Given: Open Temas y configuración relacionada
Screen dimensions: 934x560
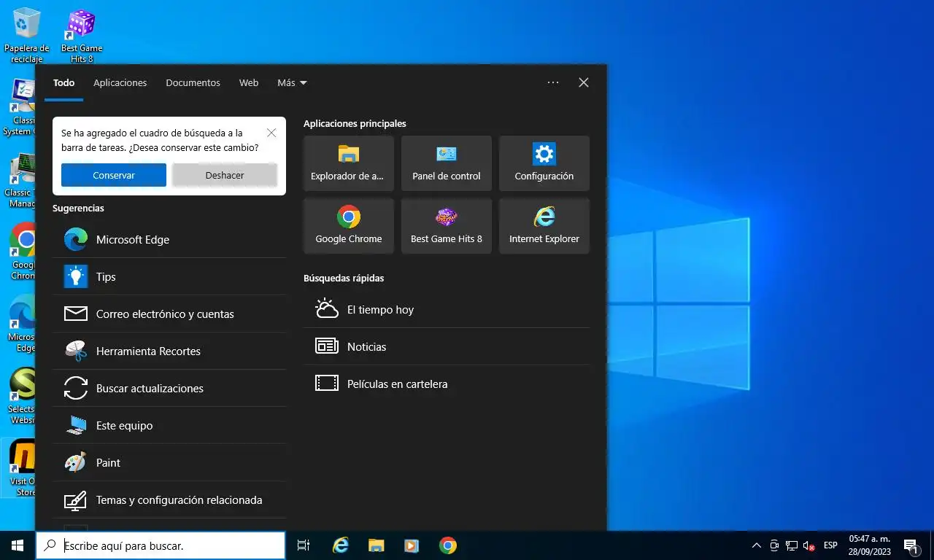Looking at the screenshot, I should [169, 499].
